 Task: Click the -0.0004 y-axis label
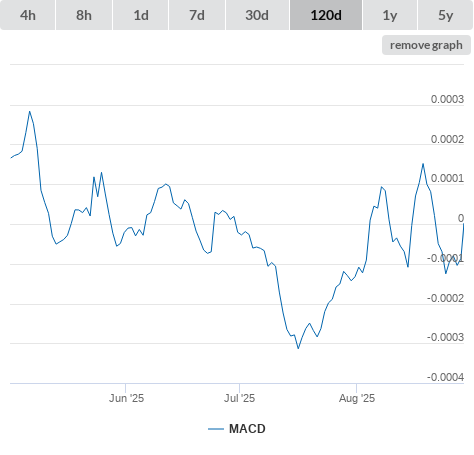(x=445, y=377)
